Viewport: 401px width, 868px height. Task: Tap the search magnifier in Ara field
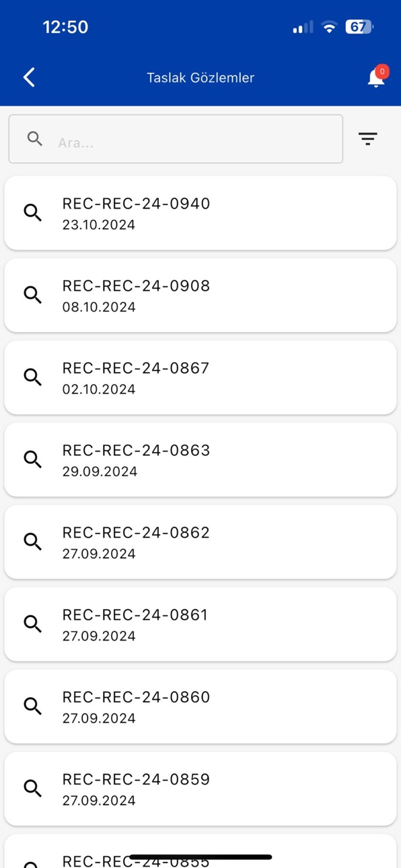tap(35, 139)
